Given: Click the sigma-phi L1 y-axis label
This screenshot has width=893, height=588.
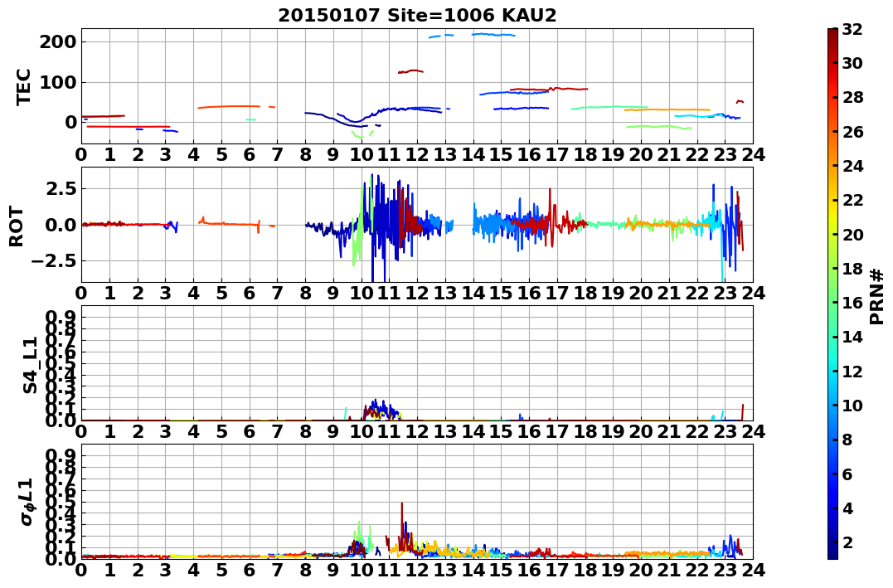Looking at the screenshot, I should pos(27,502).
